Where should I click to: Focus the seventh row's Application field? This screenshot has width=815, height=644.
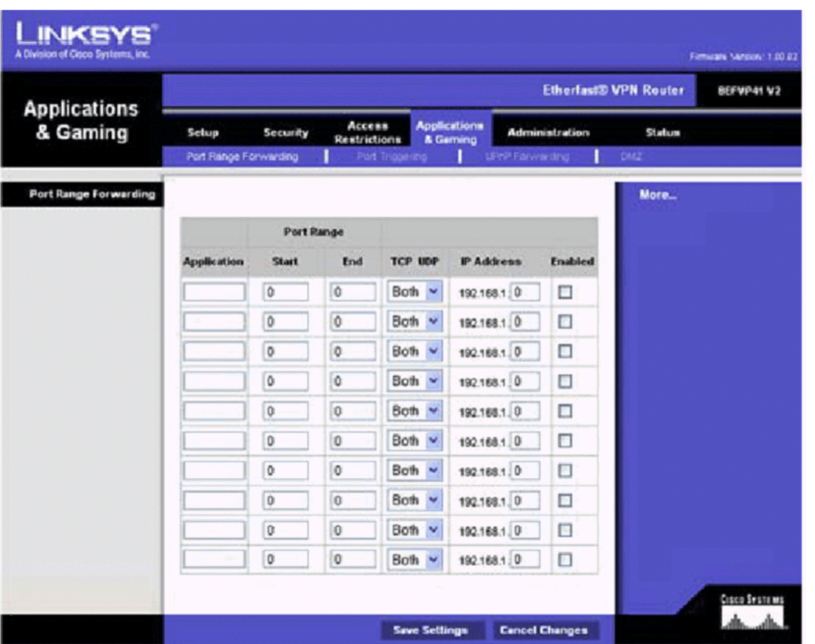point(214,471)
